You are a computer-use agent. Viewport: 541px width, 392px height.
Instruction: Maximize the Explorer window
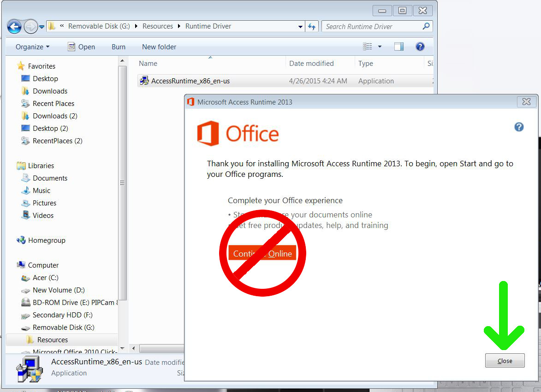tap(402, 11)
